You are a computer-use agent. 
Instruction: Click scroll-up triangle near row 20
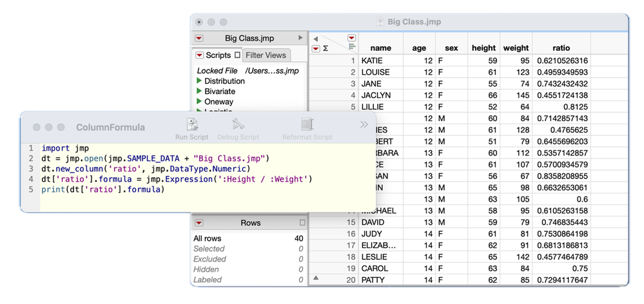tap(316, 278)
